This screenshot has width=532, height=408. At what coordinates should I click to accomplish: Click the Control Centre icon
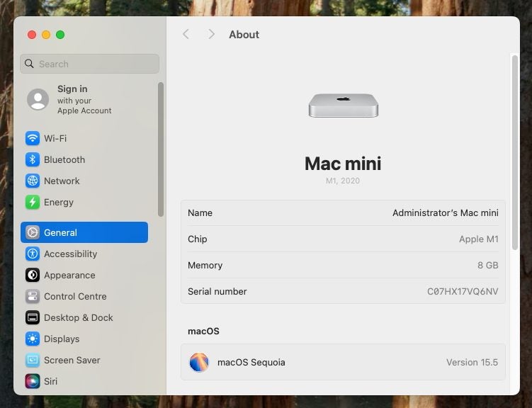click(x=33, y=296)
